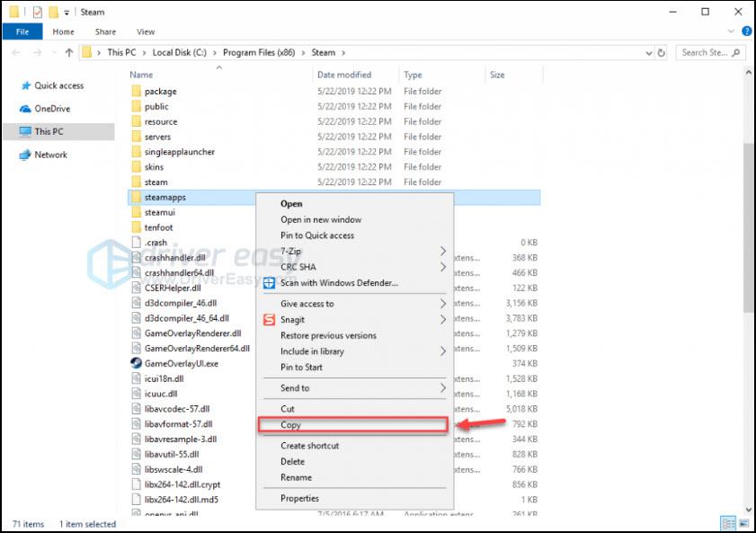The width and height of the screenshot is (756, 533).
Task: Click the Network icon in sidebar
Action: click(25, 155)
